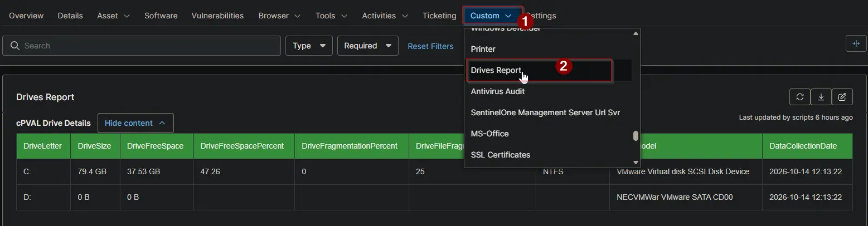This screenshot has width=868, height=226.
Task: Toggle the Custom dropdown menu
Action: [491, 16]
